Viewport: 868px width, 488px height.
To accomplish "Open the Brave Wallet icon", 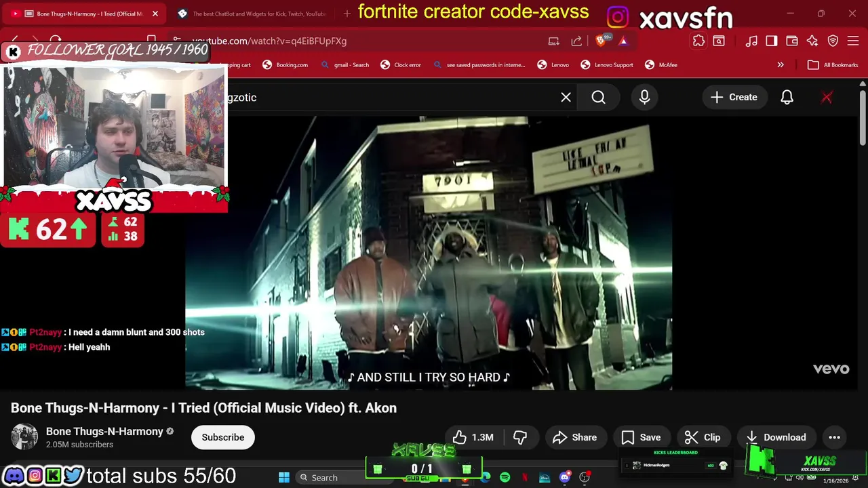I will pos(792,41).
